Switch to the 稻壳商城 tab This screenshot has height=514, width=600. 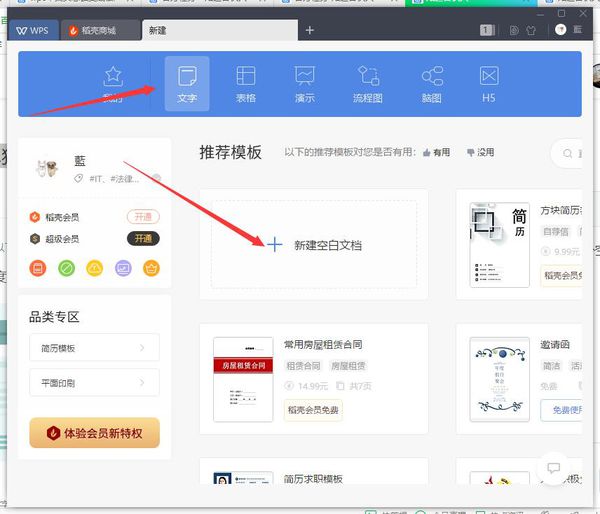100,30
